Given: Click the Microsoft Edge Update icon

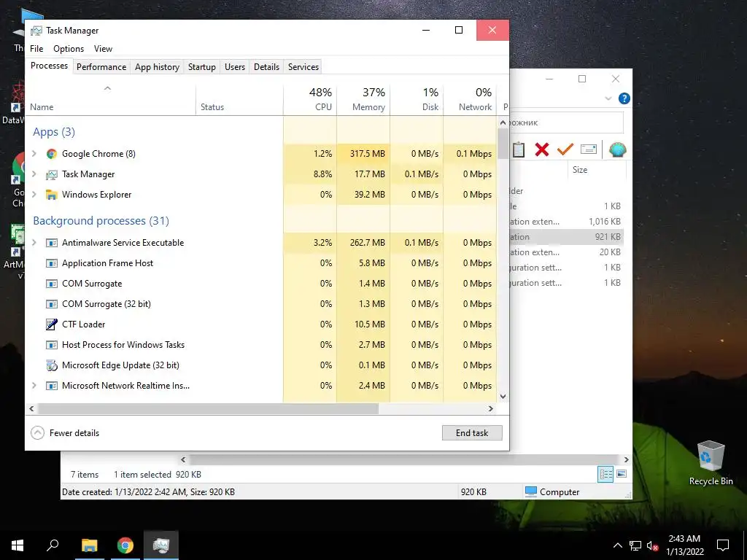Looking at the screenshot, I should tap(52, 365).
